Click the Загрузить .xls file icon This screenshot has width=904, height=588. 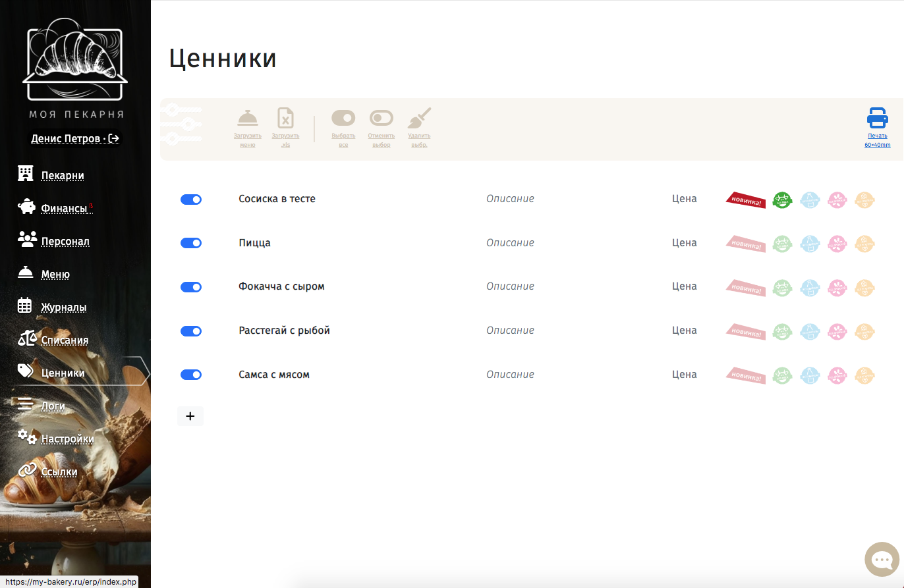pyautogui.click(x=285, y=119)
